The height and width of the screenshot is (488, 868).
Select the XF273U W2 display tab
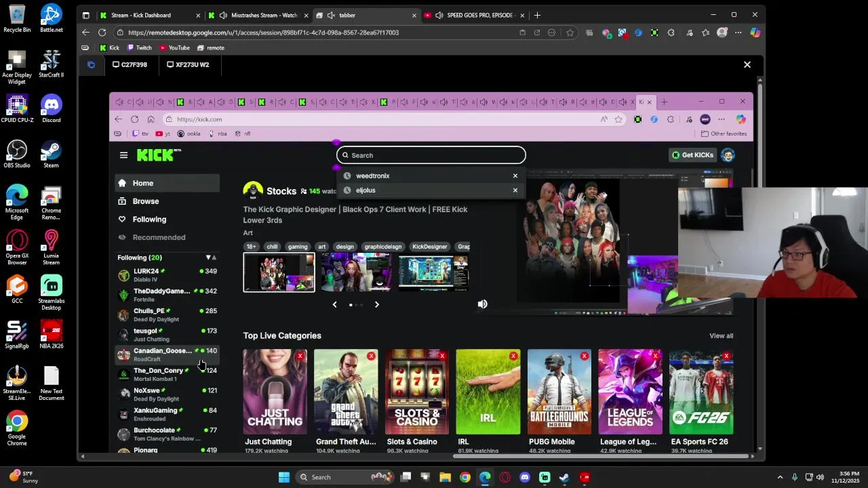click(x=189, y=64)
